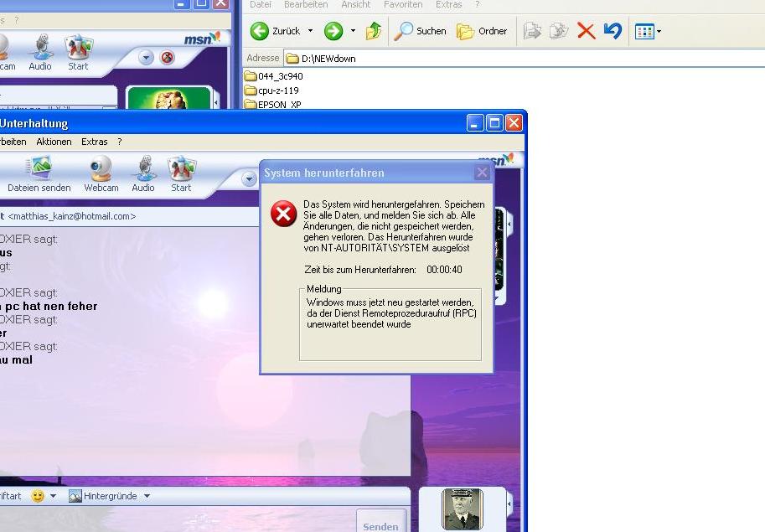The width and height of the screenshot is (765, 532).
Task: Click the Audio icon in Unterhaltung window
Action: point(143,174)
